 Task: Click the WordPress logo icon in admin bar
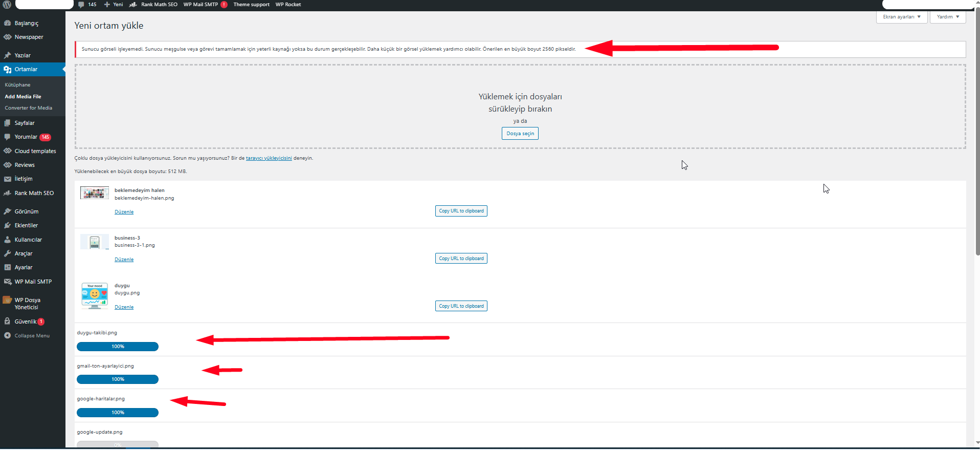[x=7, y=5]
